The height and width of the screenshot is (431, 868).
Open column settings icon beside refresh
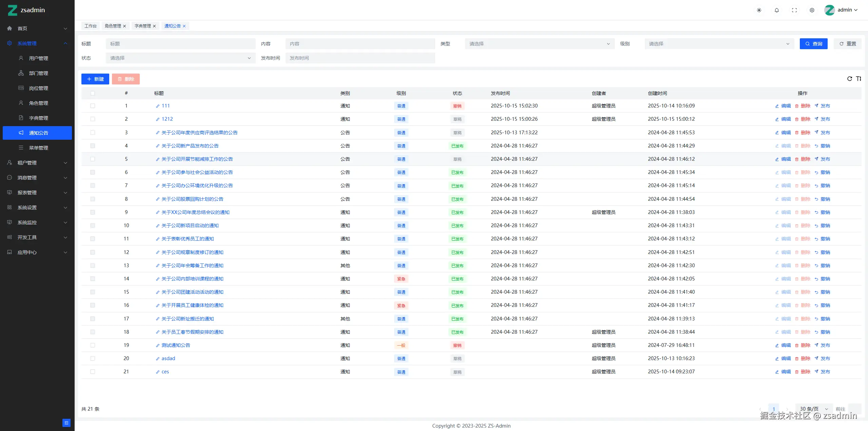click(859, 79)
